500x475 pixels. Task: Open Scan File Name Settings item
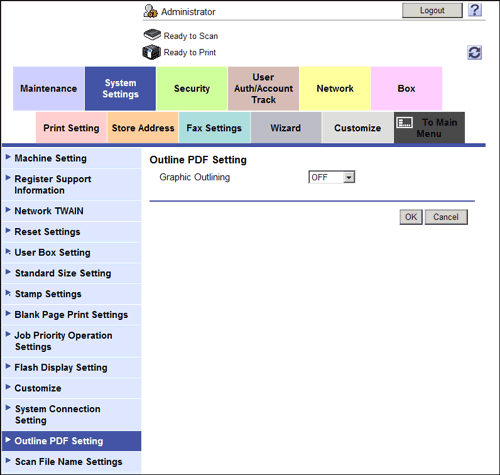(71, 462)
